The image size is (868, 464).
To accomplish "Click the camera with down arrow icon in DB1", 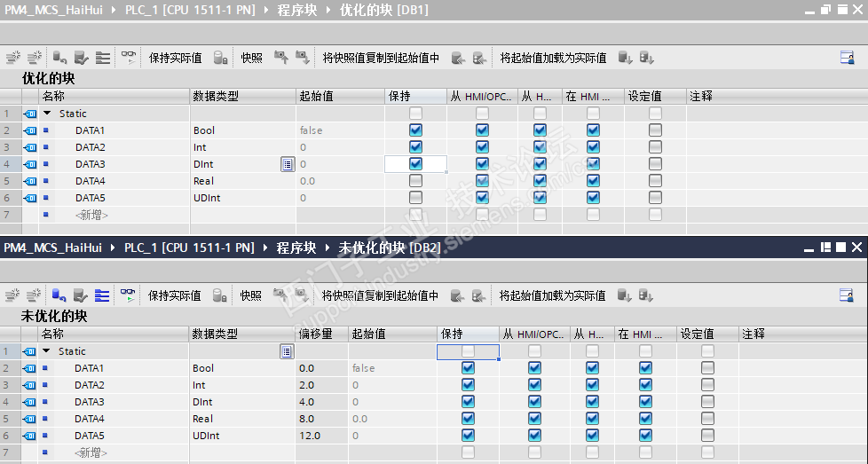I will 303,57.
